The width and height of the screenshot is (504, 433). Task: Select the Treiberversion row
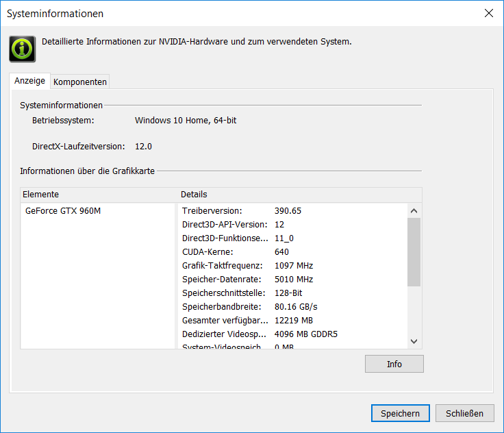point(293,211)
